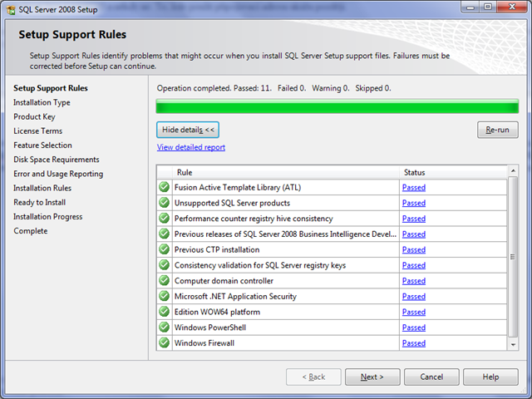
Task: Select Feature Selection in the left step list
Action: pyautogui.click(x=42, y=145)
